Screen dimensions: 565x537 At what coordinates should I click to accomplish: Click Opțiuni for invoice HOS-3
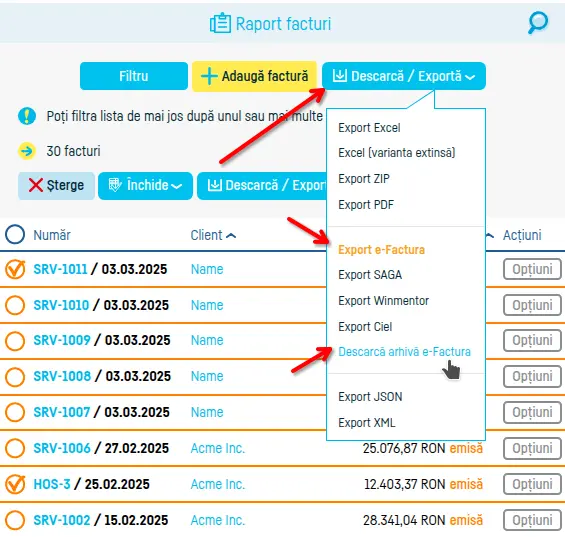(532, 484)
